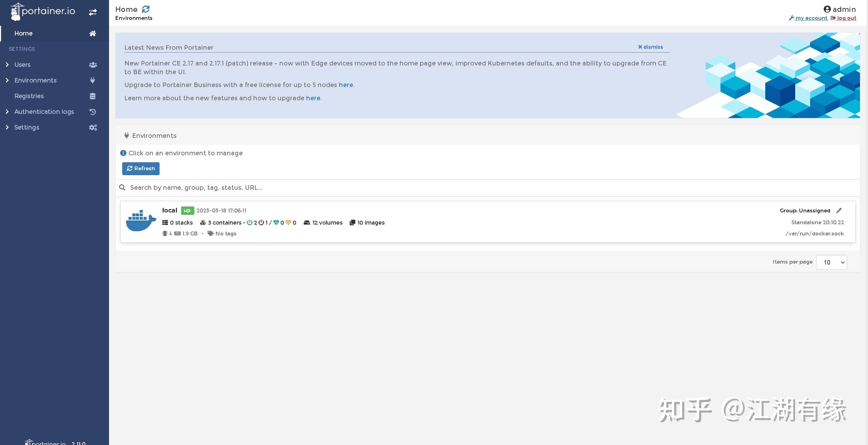Open the Authentication logs history icon
The width and height of the screenshot is (868, 445).
(92, 111)
